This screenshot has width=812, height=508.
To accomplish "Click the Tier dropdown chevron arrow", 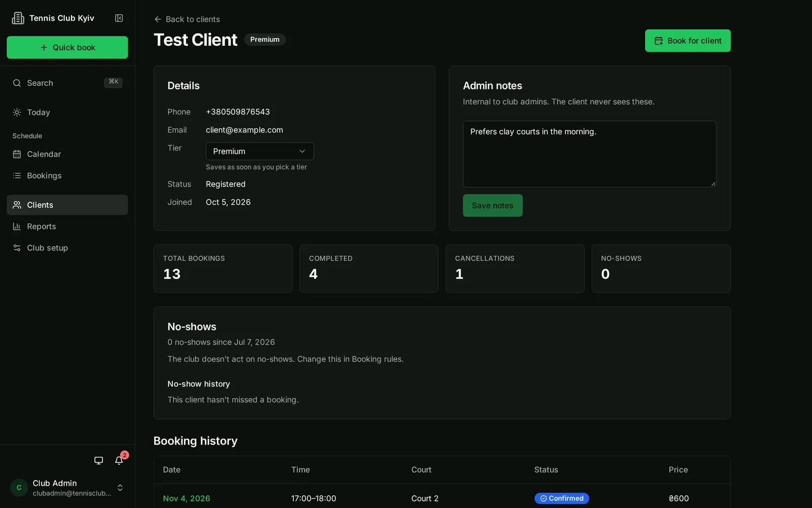I will coord(302,151).
